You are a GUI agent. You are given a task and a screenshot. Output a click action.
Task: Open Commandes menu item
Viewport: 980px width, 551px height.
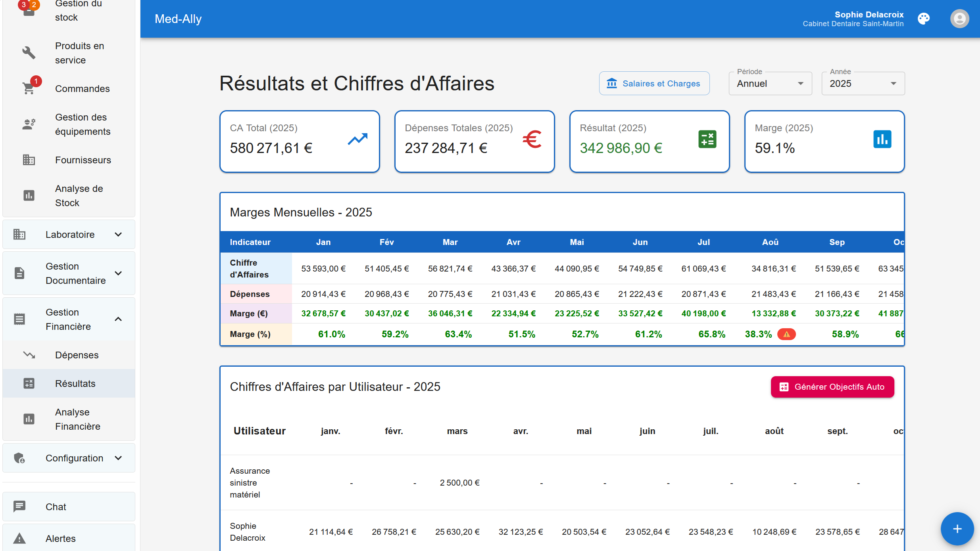click(69, 88)
